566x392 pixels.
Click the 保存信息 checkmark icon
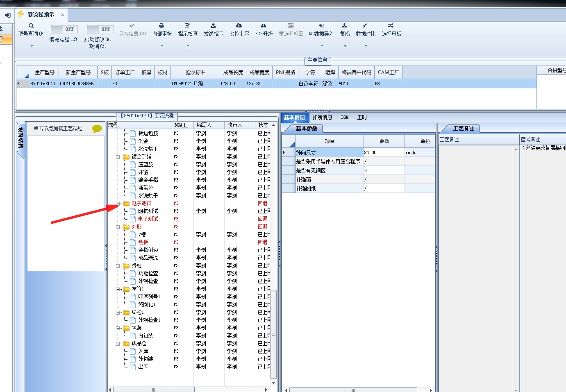132,26
